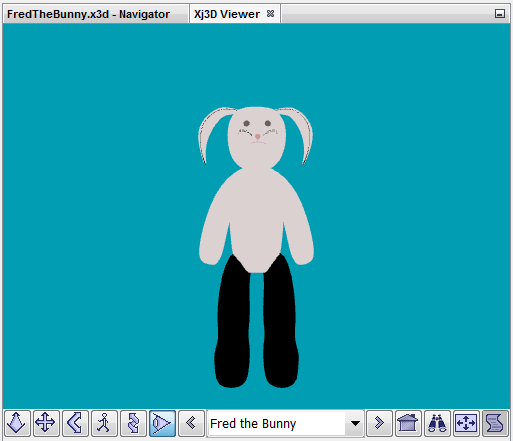Select the Walk navigation mode icon
This screenshot has width=513, height=441.
[104, 423]
